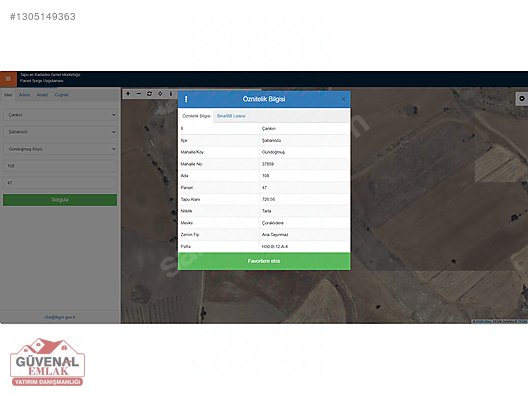This screenshot has width=528, height=396.
Task: Click the contact email link in sidebar footer
Action: pos(60,317)
